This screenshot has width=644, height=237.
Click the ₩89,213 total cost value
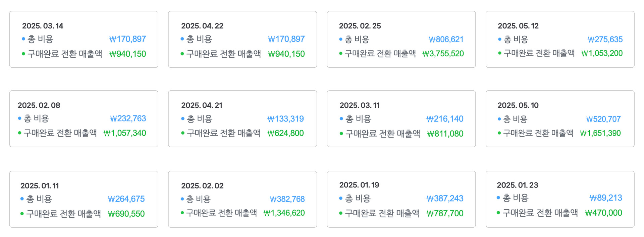tap(606, 198)
